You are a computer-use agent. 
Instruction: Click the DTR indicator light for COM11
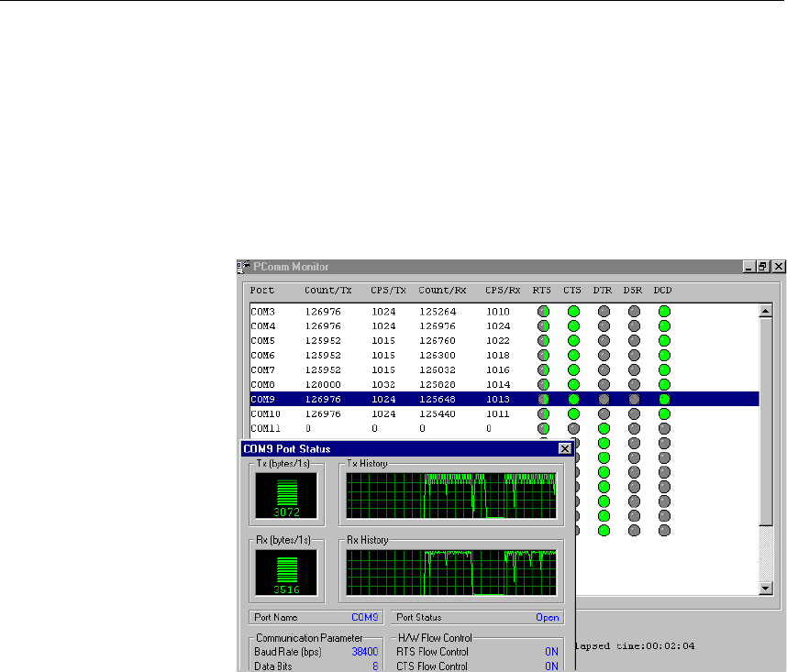[604, 428]
